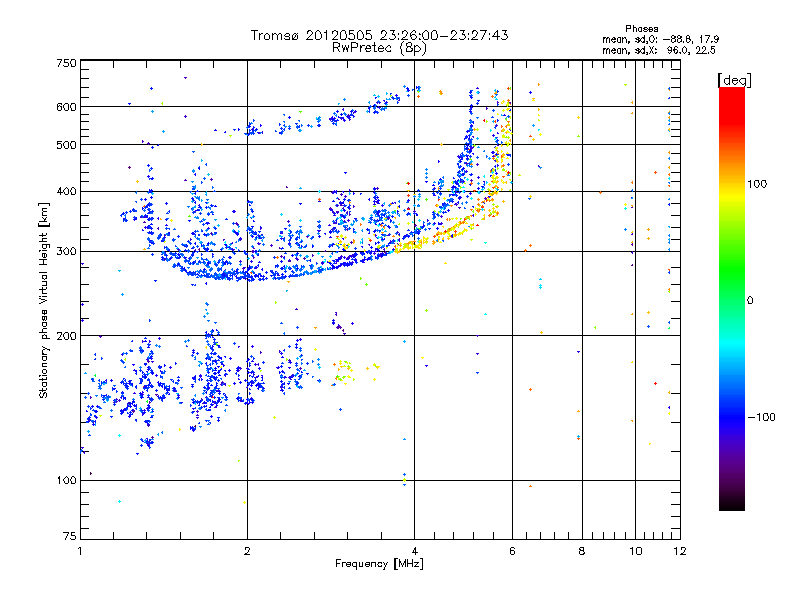Click the x-axis label "2" MHz

tap(247, 551)
